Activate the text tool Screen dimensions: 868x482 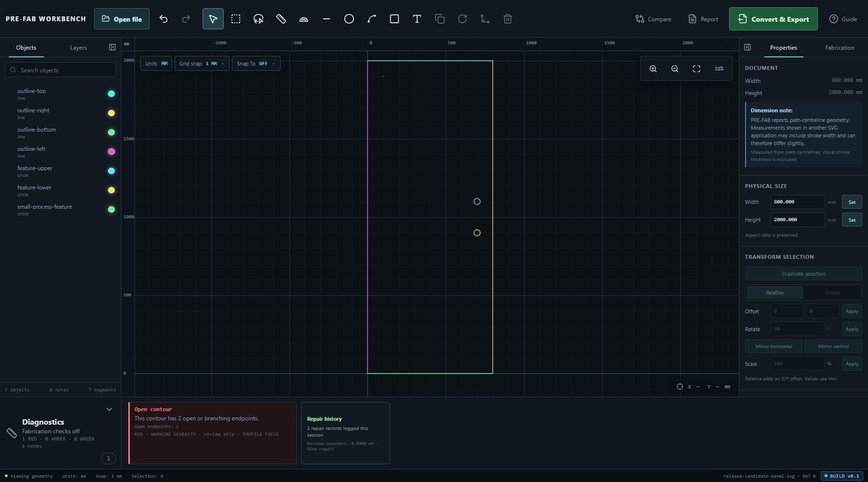(417, 19)
